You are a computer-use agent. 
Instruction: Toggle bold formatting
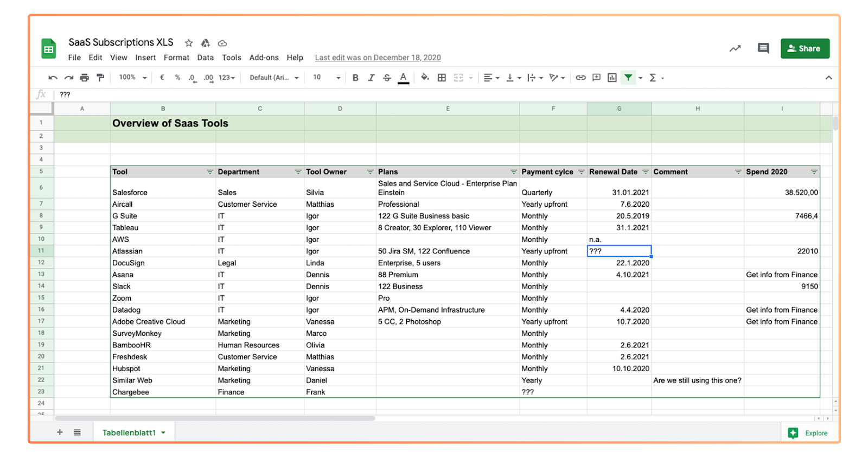pos(355,78)
